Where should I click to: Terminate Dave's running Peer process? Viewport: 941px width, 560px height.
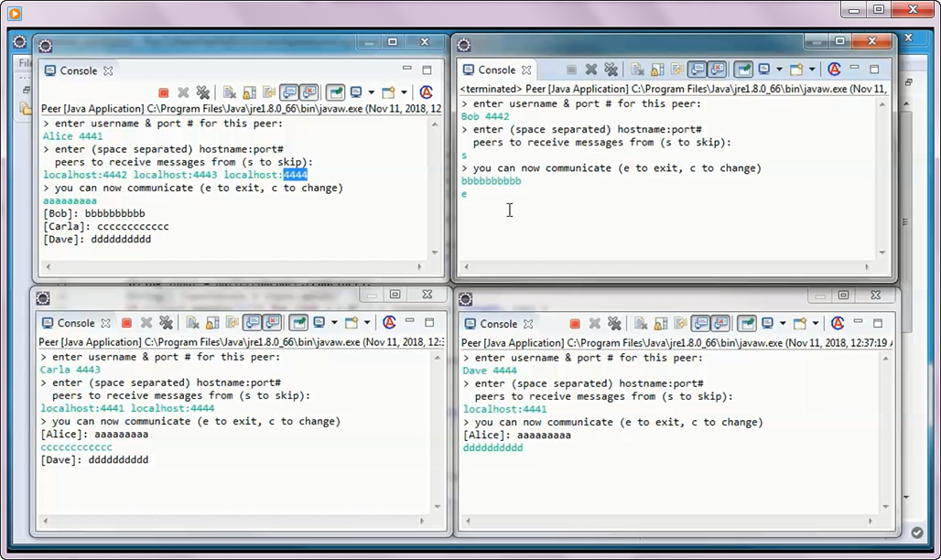pyautogui.click(x=576, y=322)
